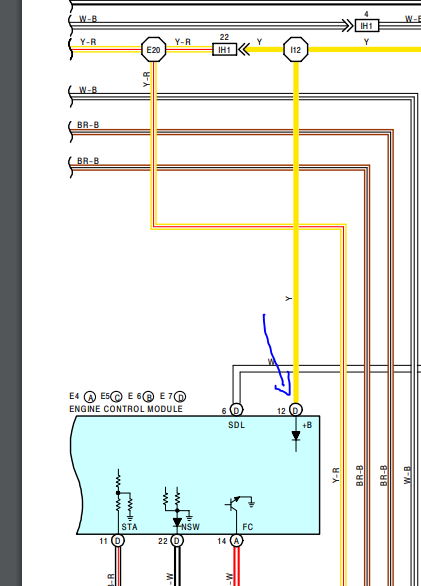
Task: Click the NSW label inside ECM
Action: (191, 527)
